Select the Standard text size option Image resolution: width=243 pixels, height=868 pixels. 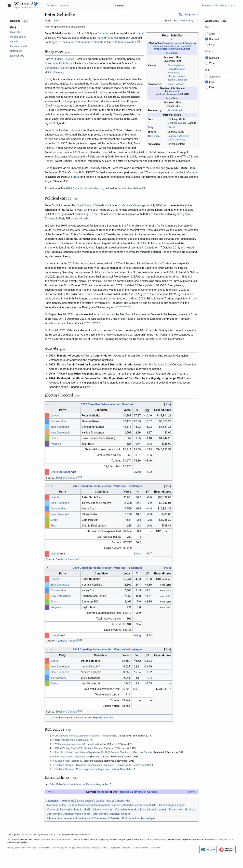[207, 39]
